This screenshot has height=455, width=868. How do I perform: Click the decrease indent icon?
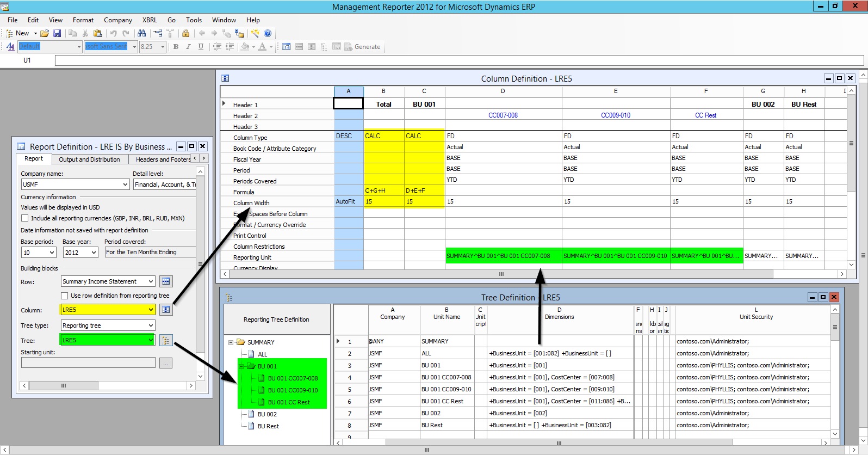click(217, 47)
